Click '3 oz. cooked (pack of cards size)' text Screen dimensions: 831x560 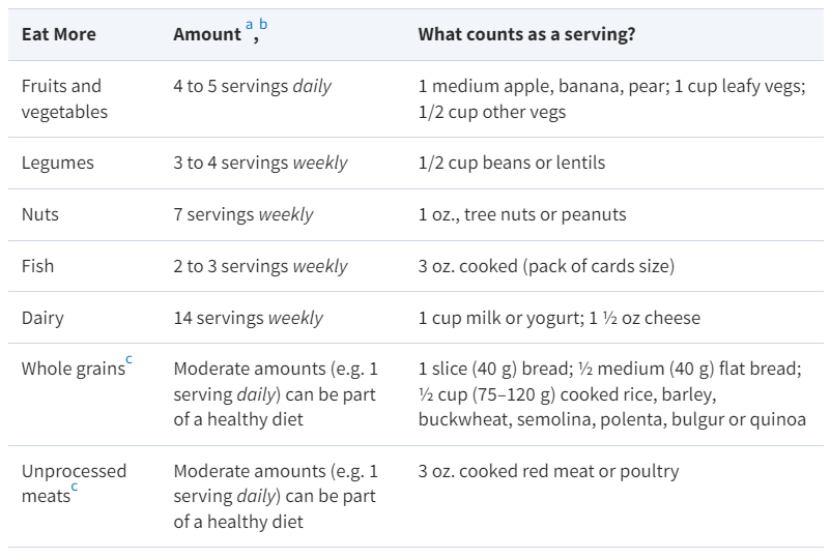(546, 266)
